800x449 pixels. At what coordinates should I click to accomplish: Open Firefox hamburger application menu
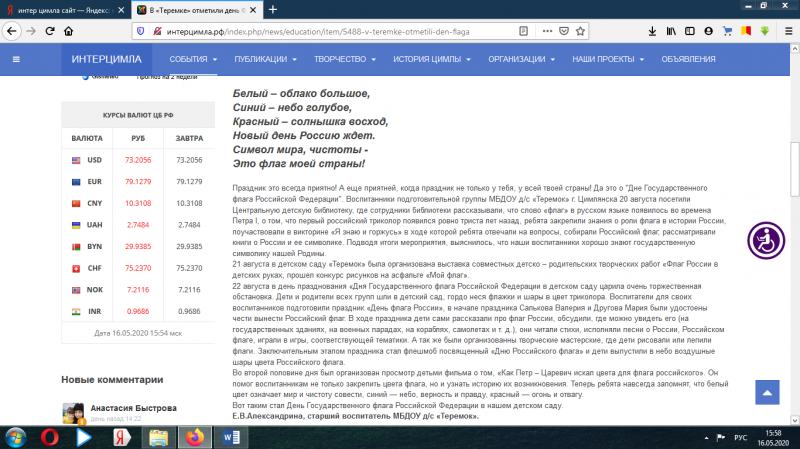[x=788, y=32]
